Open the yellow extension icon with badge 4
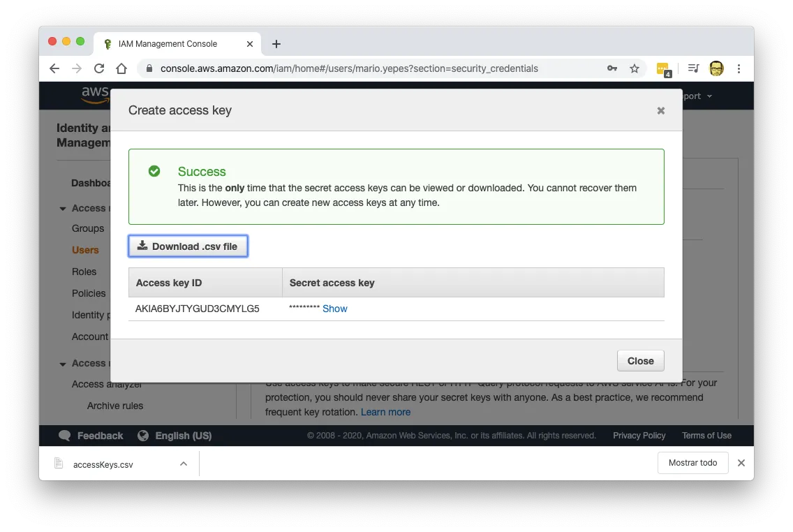 [664, 70]
